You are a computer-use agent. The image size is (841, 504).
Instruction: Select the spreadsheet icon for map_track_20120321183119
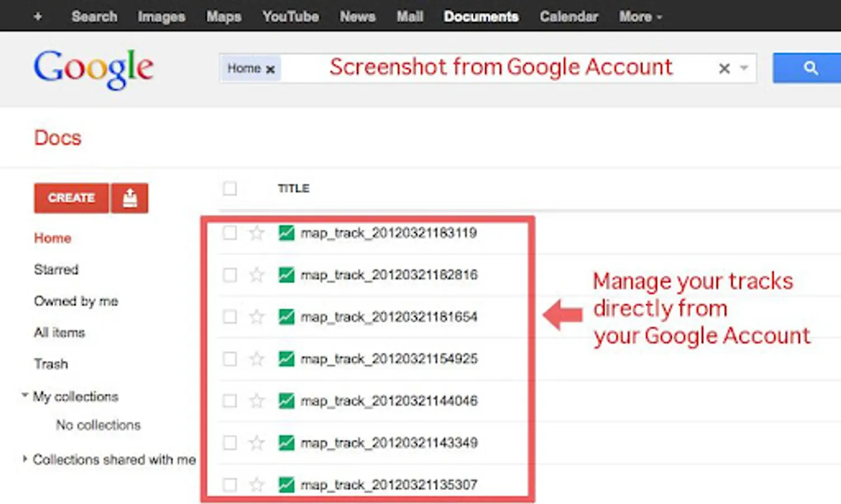[x=286, y=233]
